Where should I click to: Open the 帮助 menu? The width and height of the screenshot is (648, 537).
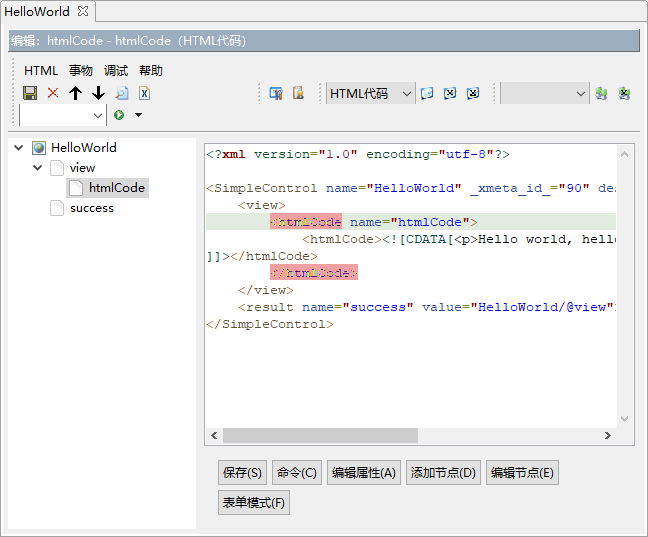tap(151, 71)
